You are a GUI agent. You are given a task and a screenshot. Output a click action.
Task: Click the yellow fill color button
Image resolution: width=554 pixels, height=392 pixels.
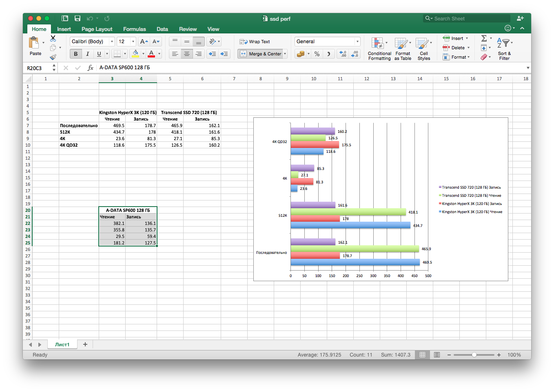[x=135, y=54]
